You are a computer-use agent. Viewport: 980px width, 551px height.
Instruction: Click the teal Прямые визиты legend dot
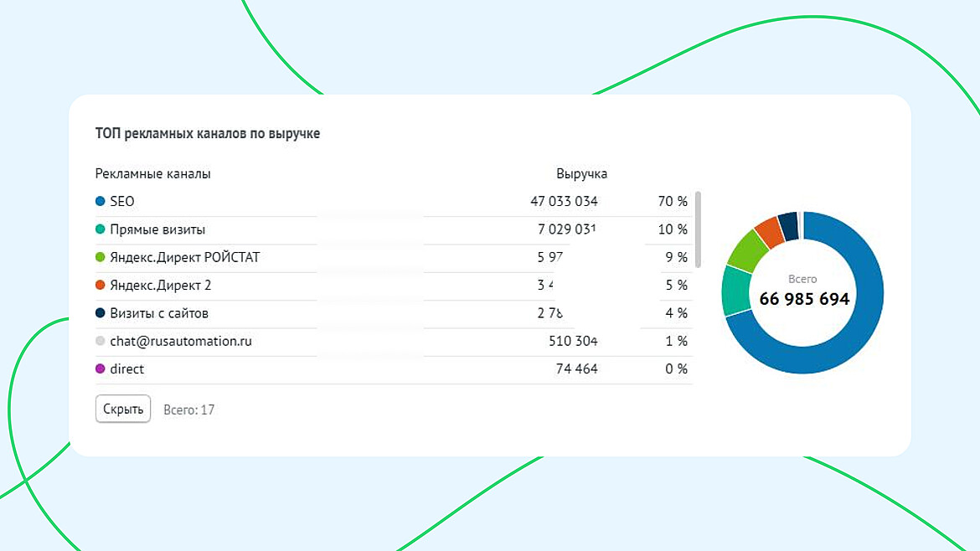(x=100, y=229)
